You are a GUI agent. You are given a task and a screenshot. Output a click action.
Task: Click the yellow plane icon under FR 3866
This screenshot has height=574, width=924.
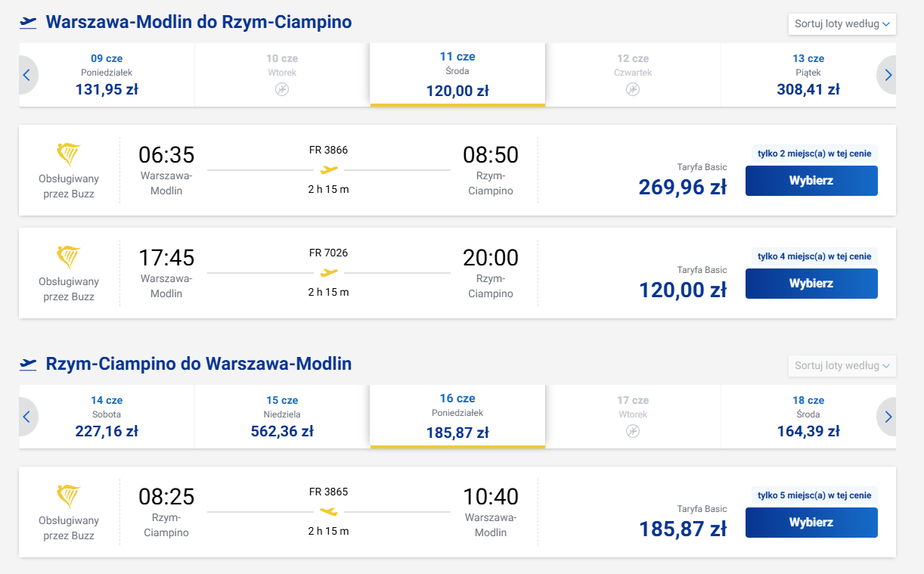(x=329, y=169)
